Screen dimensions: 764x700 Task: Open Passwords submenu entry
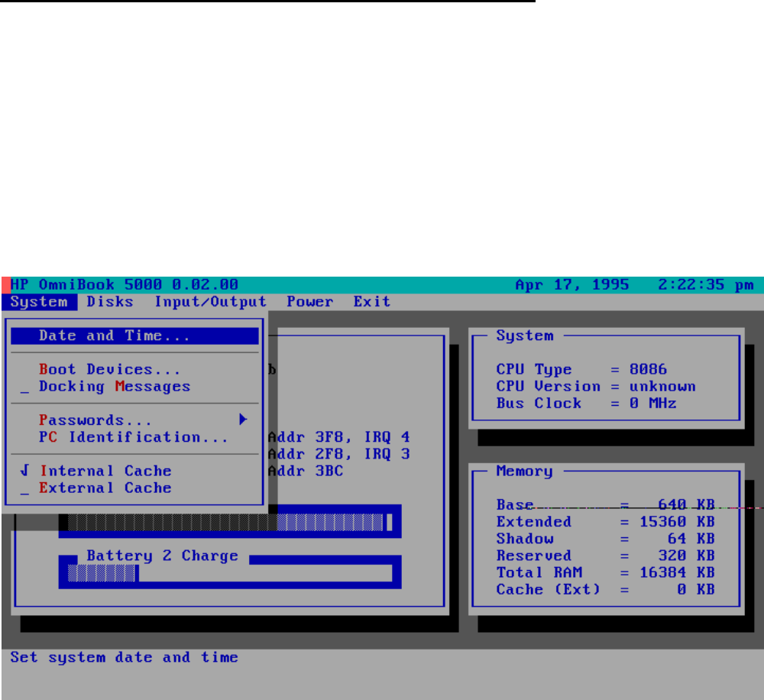pos(134,420)
